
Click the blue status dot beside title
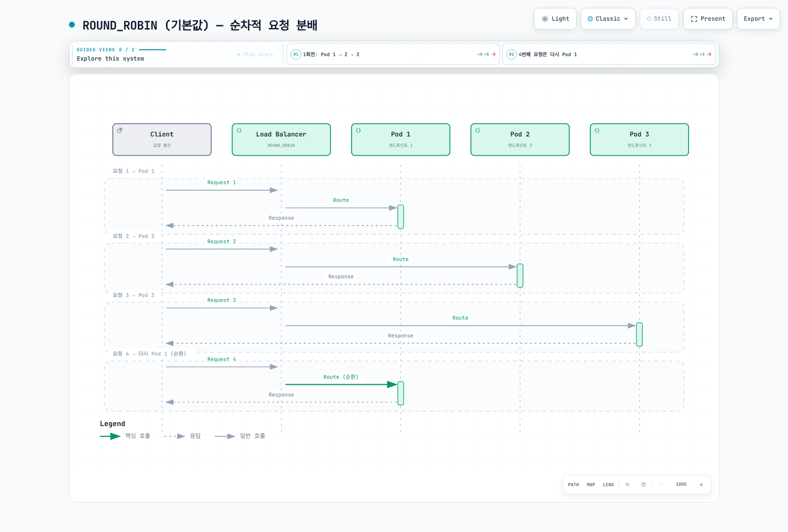click(x=72, y=25)
